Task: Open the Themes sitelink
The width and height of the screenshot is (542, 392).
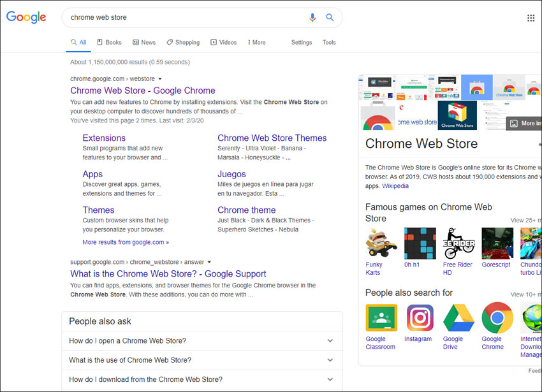Action: coord(98,210)
